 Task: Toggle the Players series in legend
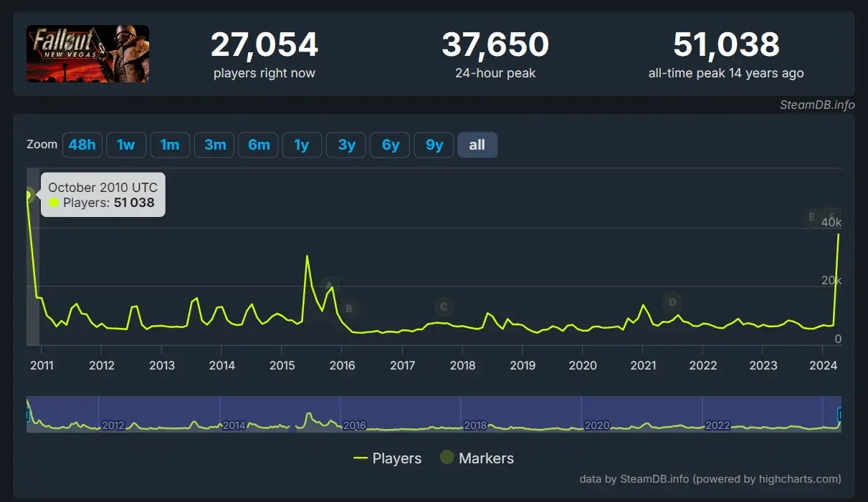(x=388, y=458)
